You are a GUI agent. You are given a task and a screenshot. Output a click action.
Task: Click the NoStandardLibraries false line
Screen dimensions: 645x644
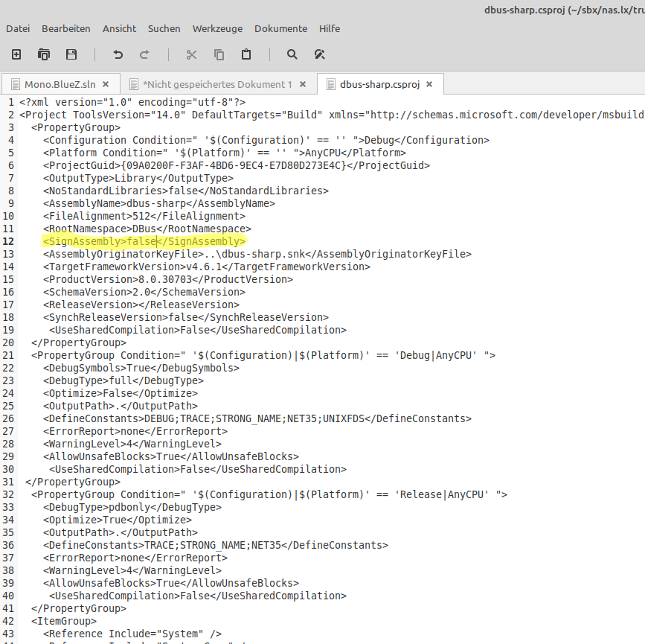click(186, 191)
